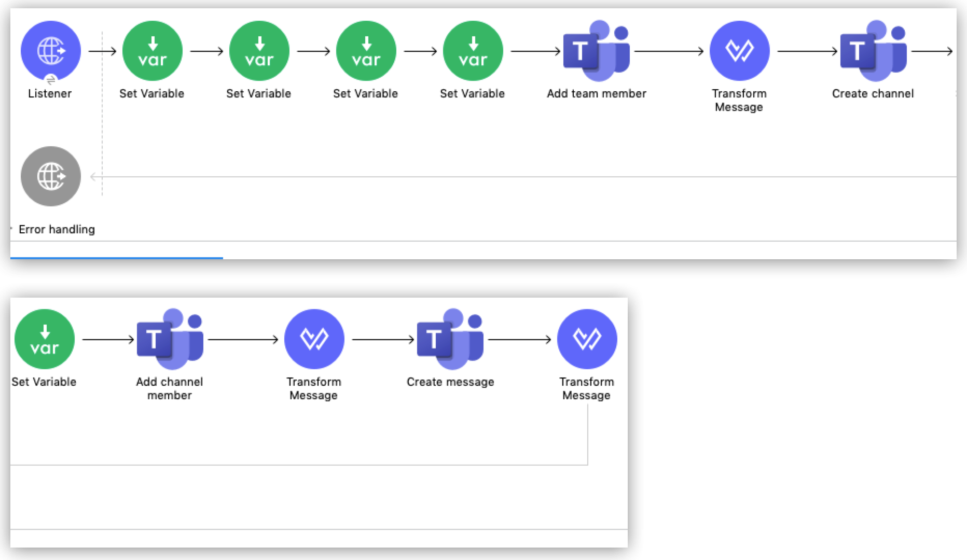The height and width of the screenshot is (560, 967).
Task: Click the Create message Teams icon
Action: pyautogui.click(x=450, y=339)
